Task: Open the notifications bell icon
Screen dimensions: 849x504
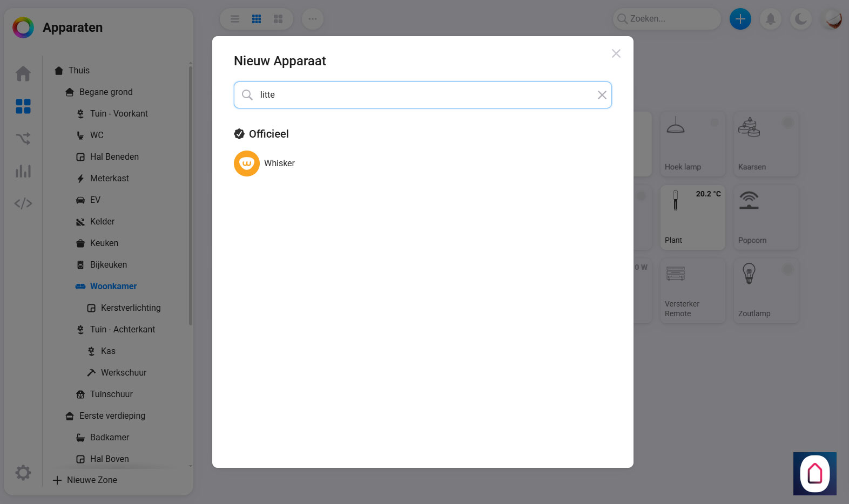Action: click(x=771, y=19)
